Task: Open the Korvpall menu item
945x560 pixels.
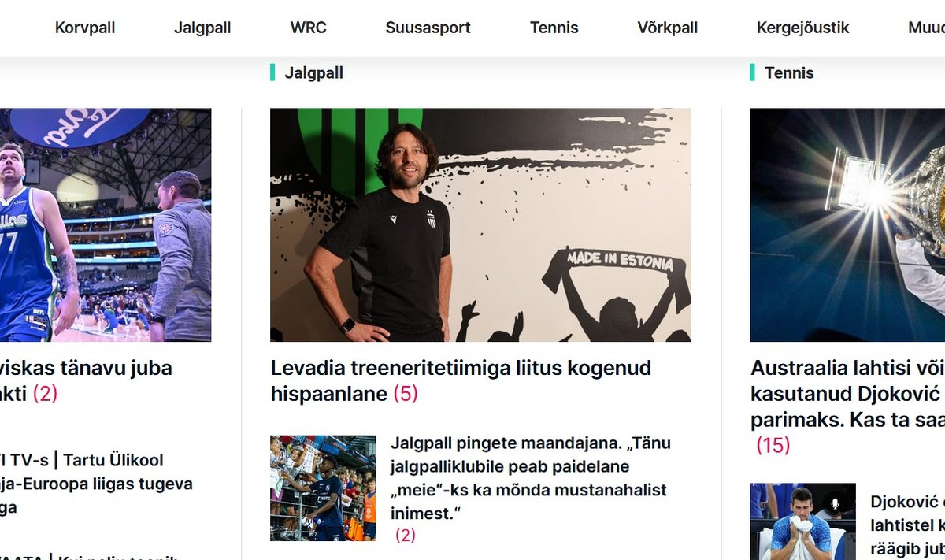Action: (x=85, y=28)
